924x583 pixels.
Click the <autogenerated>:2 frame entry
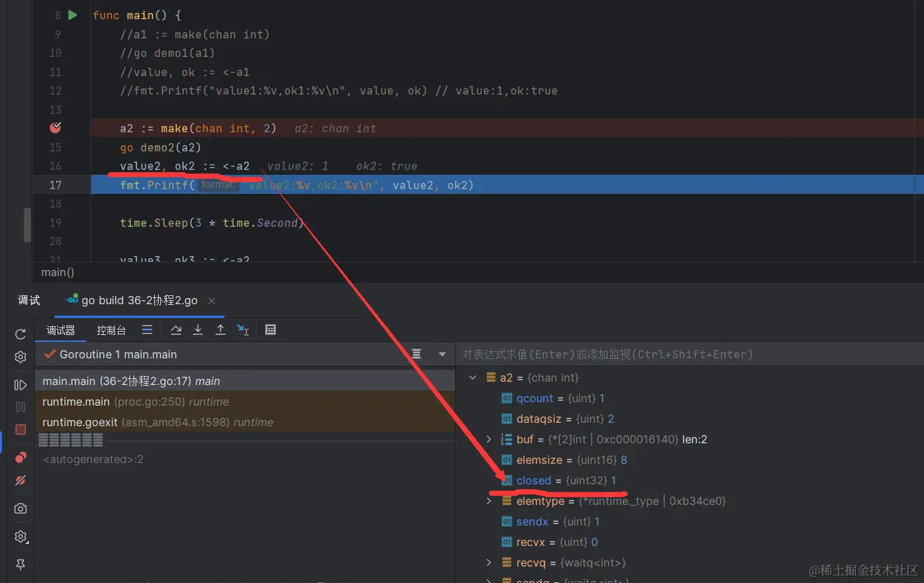click(x=93, y=459)
